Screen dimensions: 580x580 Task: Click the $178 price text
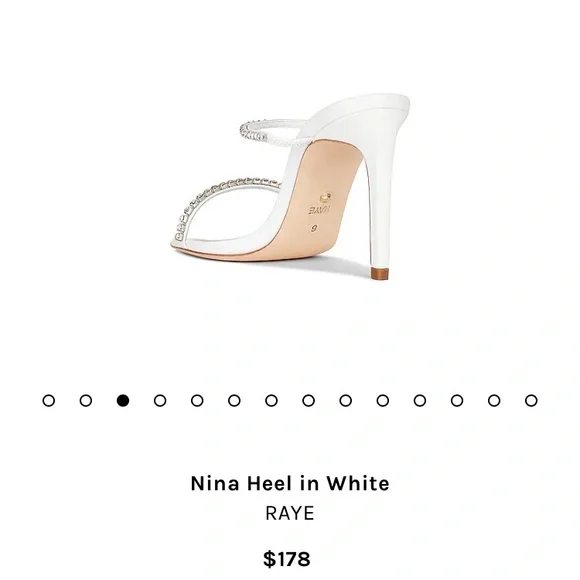click(x=287, y=559)
